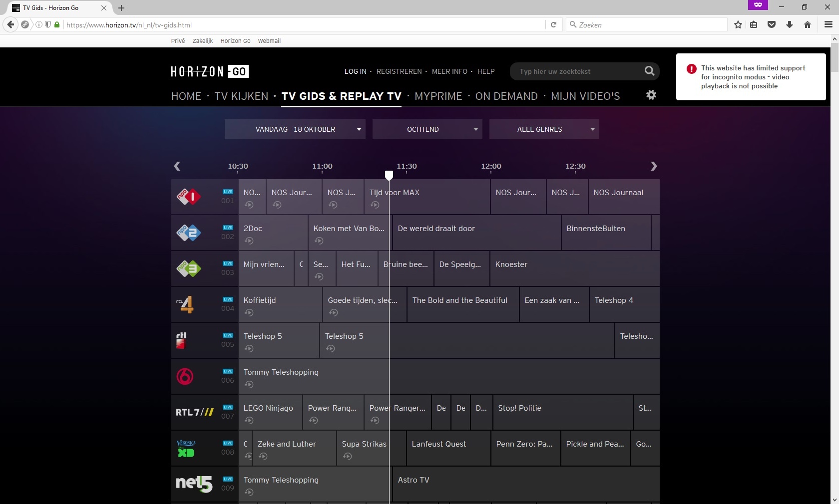Select the program Teleshop 4
The image size is (839, 504).
click(625, 304)
